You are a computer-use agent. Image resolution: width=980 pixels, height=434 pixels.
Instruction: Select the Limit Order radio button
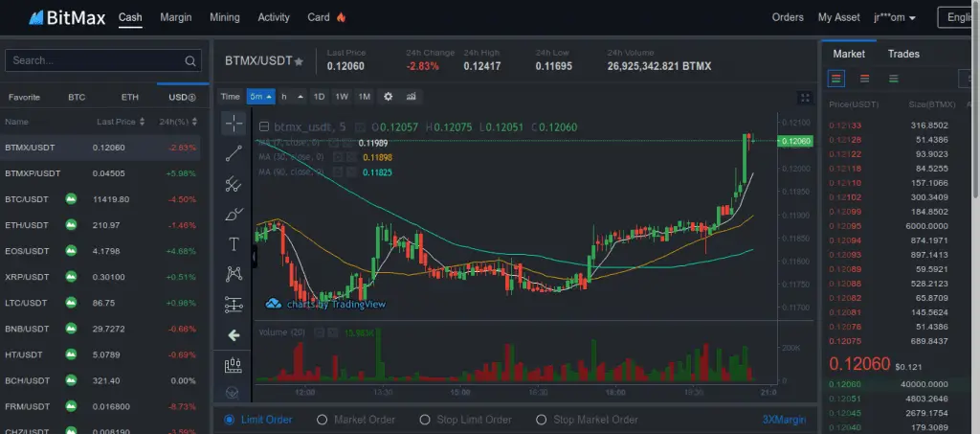(x=230, y=420)
